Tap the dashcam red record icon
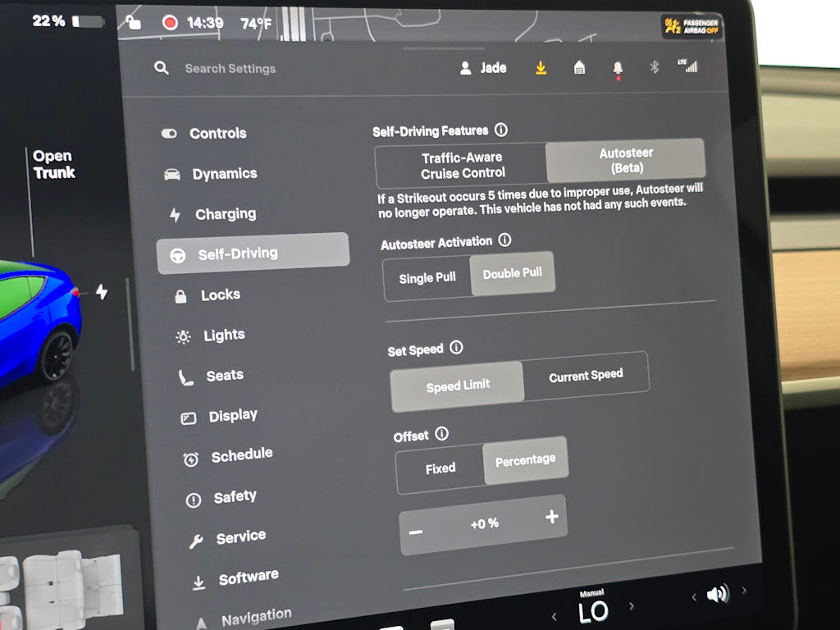This screenshot has height=630, width=840. [171, 23]
